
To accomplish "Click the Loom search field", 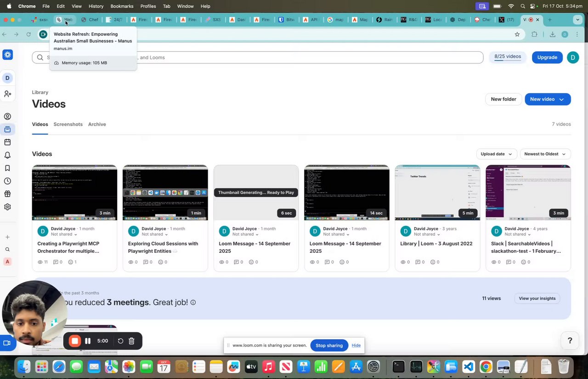I will [258, 57].
